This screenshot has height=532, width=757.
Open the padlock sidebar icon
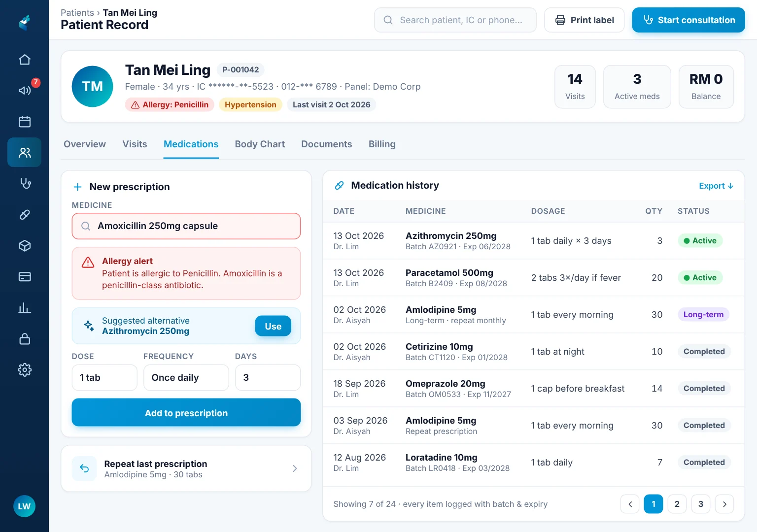25,338
